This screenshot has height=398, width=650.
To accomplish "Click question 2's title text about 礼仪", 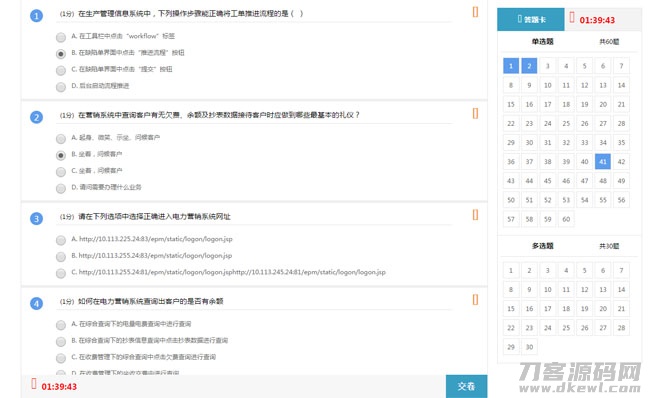I will click(x=219, y=115).
